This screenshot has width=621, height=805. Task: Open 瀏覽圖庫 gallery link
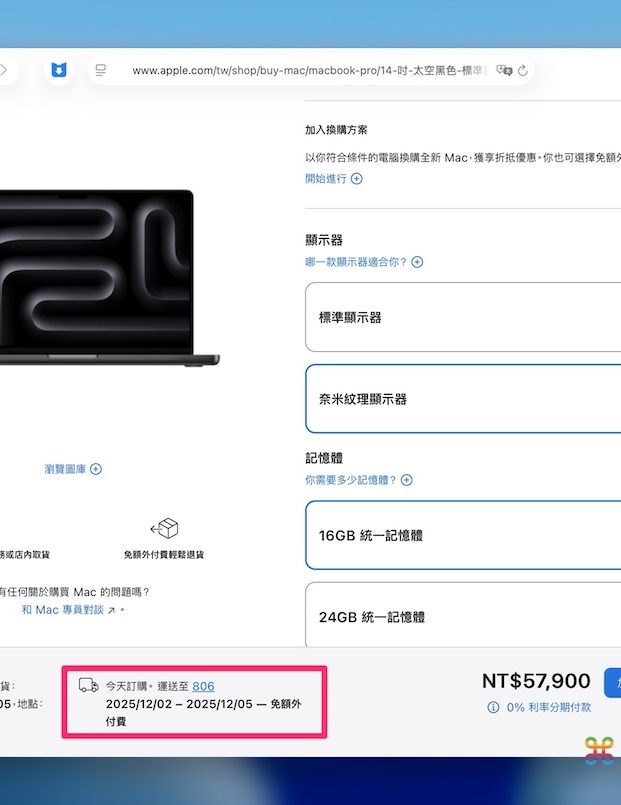pyautogui.click(x=73, y=469)
